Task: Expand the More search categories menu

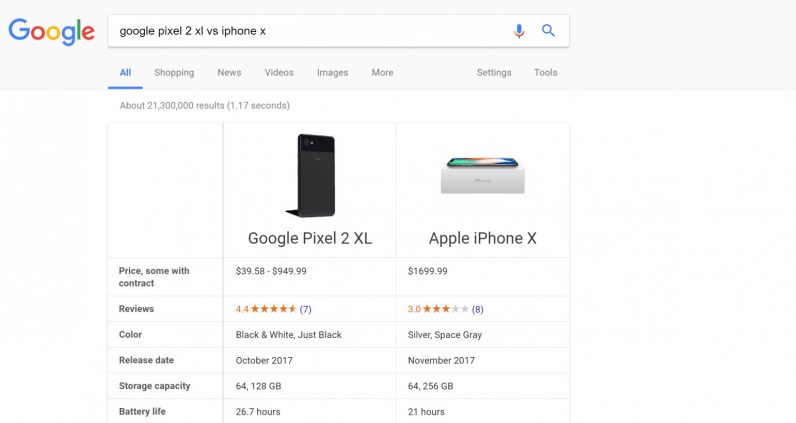Action: click(382, 73)
